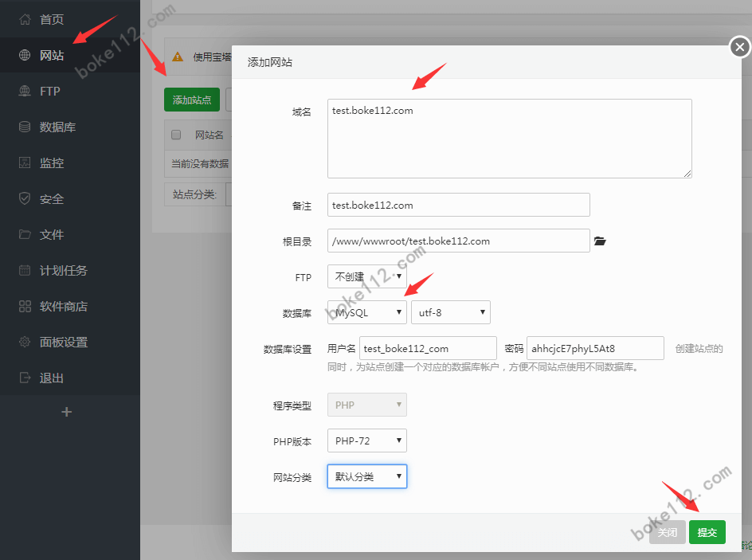The width and height of the screenshot is (752, 560).
Task: Open 面板设置 menu item
Action: (70, 342)
